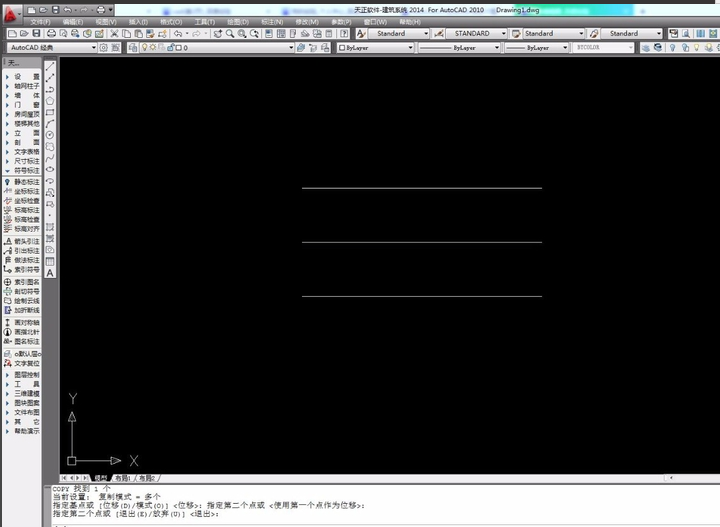Click the Cut icon in standard toolbar
Image resolution: width=720 pixels, height=527 pixels.
click(114, 34)
